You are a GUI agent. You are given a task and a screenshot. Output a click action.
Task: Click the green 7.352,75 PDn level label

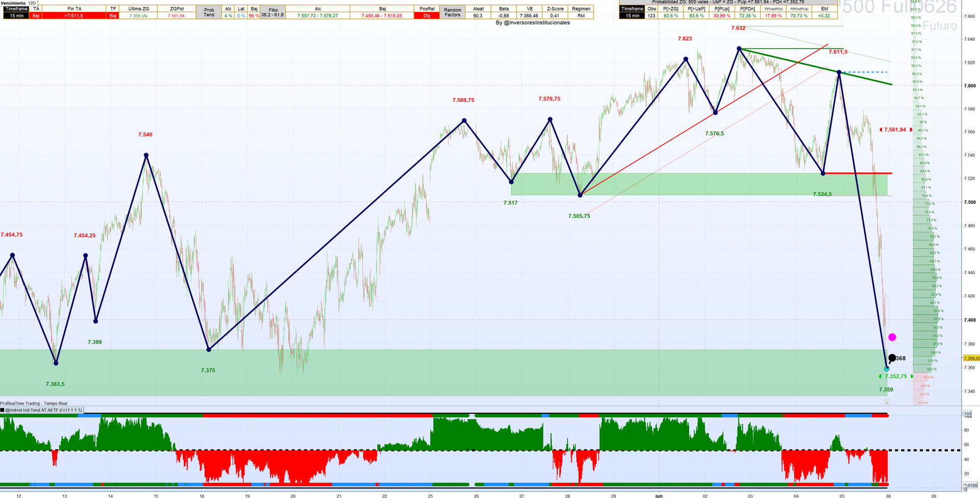tap(896, 376)
